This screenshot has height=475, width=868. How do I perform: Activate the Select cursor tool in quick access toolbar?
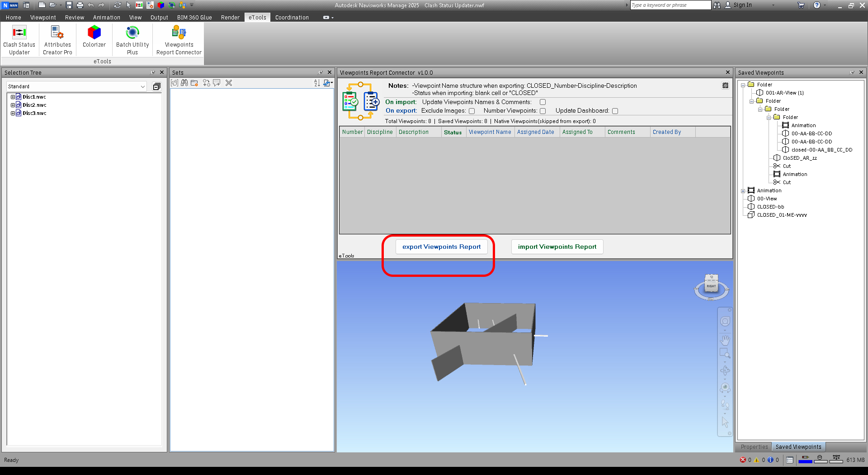tap(128, 5)
